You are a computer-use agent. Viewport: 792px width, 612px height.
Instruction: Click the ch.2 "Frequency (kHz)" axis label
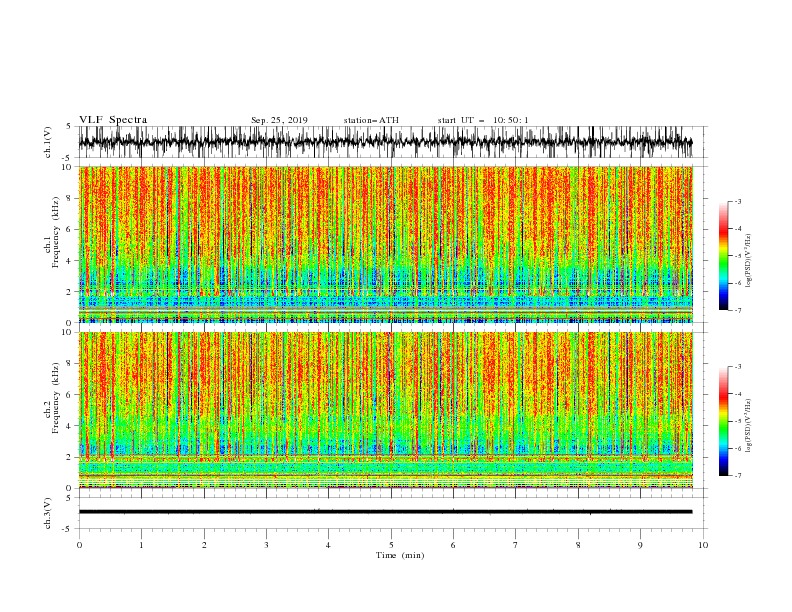click(x=56, y=398)
